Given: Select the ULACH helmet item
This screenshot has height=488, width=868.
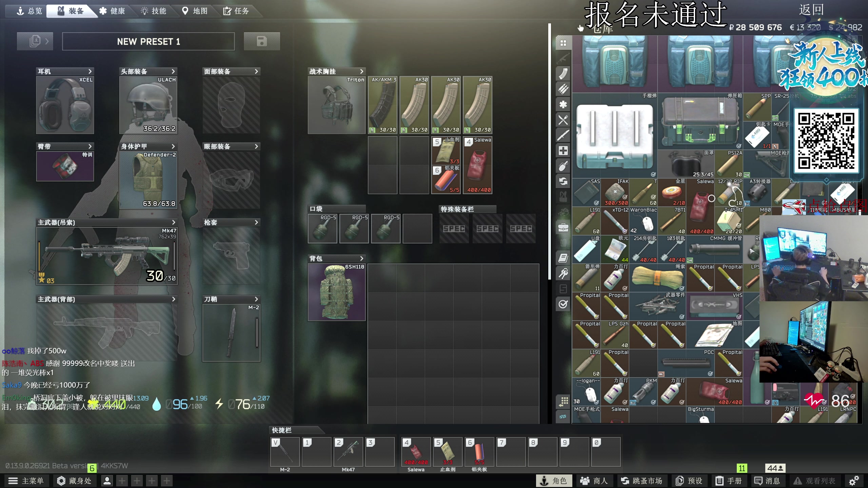Looking at the screenshot, I should [148, 105].
